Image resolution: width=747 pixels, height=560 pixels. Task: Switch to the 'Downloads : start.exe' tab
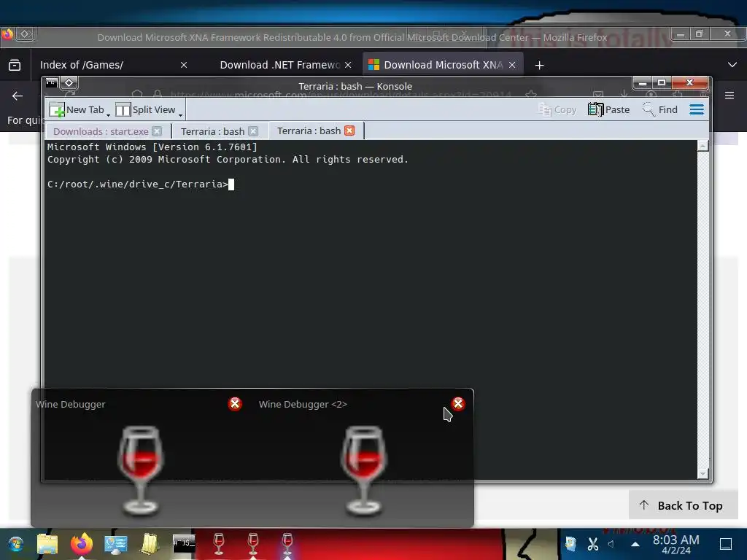coord(101,131)
